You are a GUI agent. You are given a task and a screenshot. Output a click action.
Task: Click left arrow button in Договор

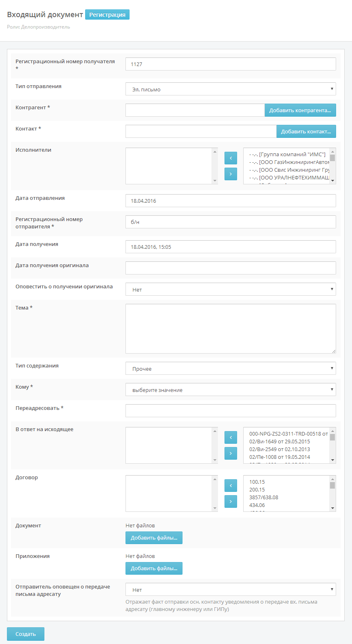coord(231,485)
